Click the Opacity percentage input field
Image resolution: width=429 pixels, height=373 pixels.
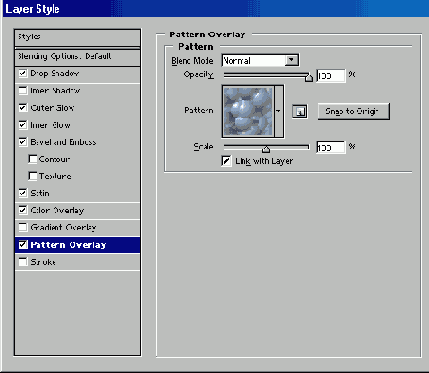click(331, 76)
